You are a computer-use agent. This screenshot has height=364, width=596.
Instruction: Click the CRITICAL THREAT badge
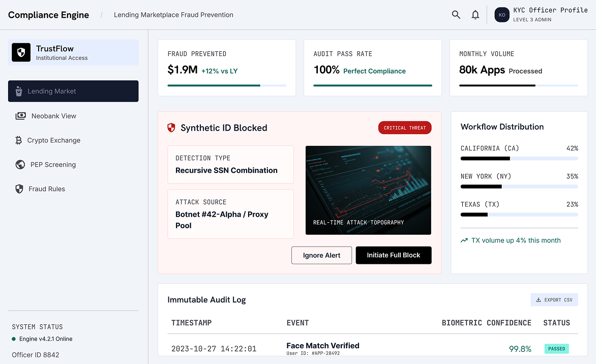click(405, 128)
